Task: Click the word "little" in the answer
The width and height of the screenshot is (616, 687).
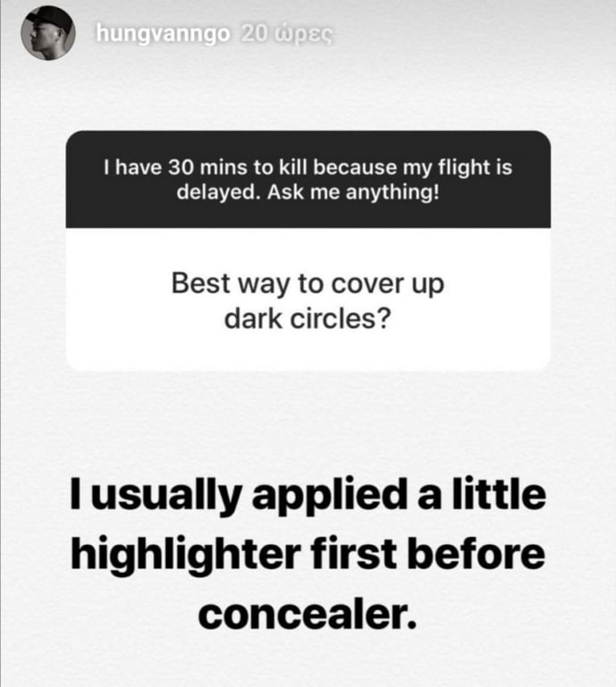Action: pyautogui.click(x=499, y=494)
